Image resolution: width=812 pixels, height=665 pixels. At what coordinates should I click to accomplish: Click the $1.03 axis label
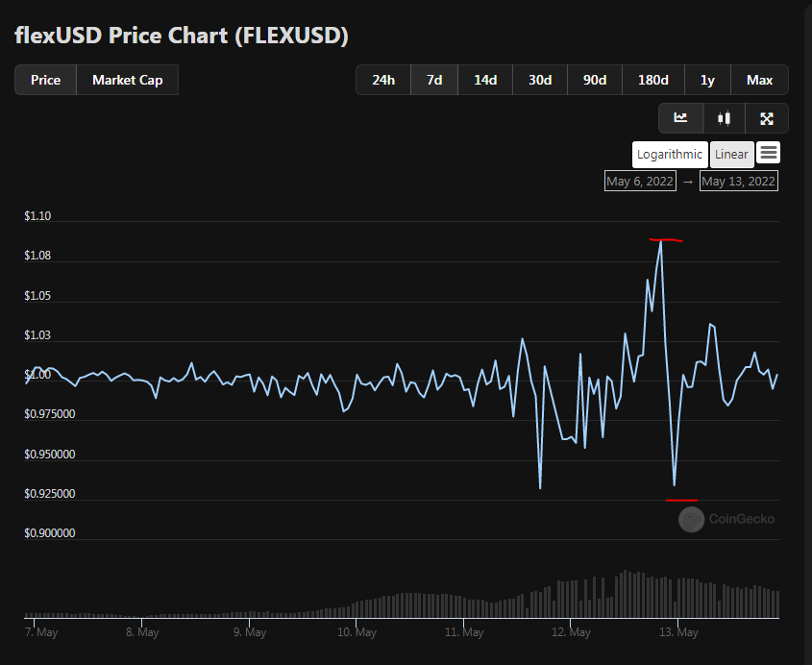(37, 335)
